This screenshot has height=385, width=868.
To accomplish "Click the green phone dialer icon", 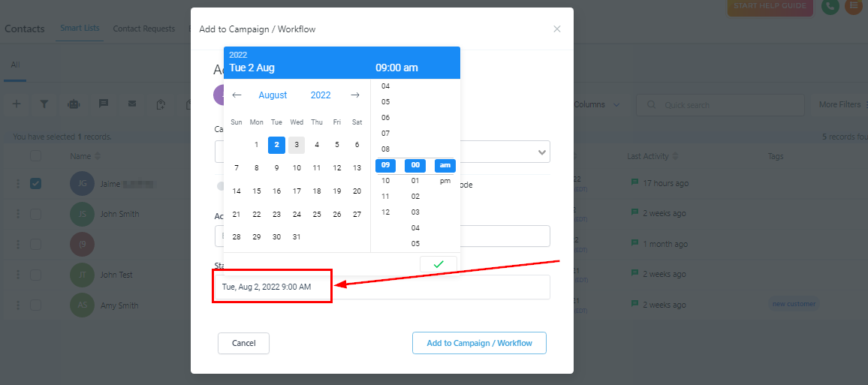I will pos(830,7).
